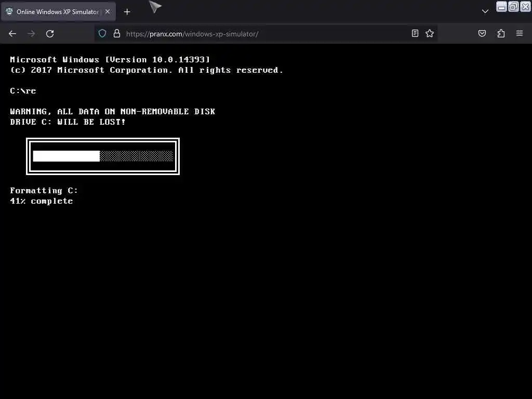Click the forward navigation arrow
This screenshot has width=532, height=399.
(31, 34)
